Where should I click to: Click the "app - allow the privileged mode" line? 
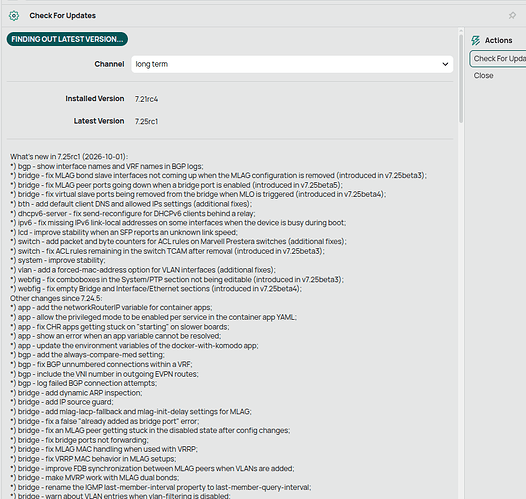point(153,317)
